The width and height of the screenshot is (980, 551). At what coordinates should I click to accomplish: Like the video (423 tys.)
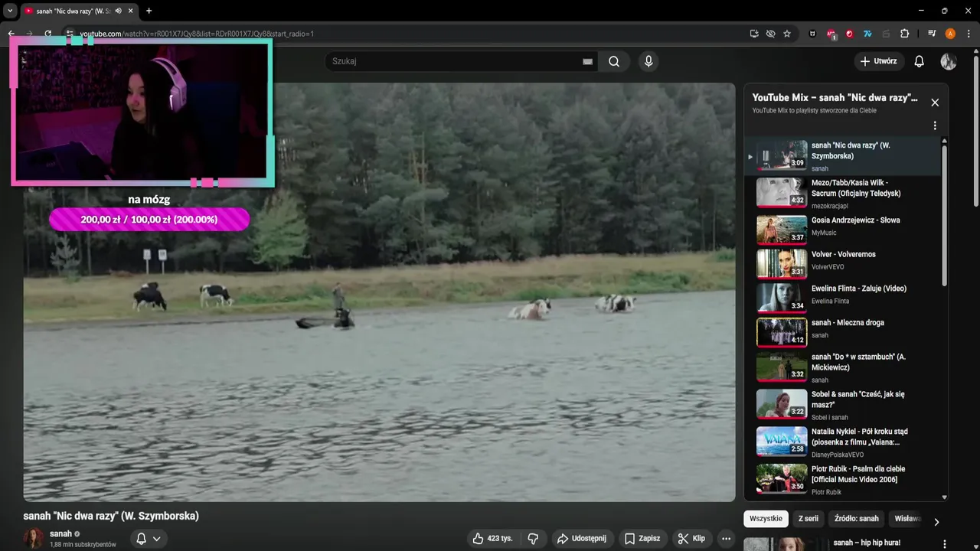492,539
